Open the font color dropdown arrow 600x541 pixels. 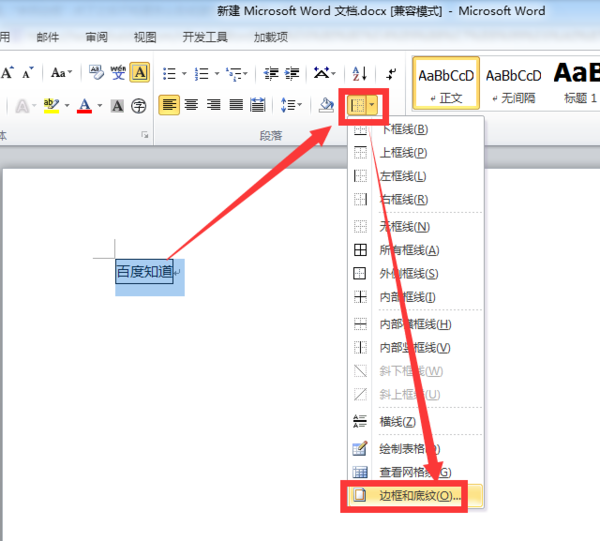click(100, 105)
